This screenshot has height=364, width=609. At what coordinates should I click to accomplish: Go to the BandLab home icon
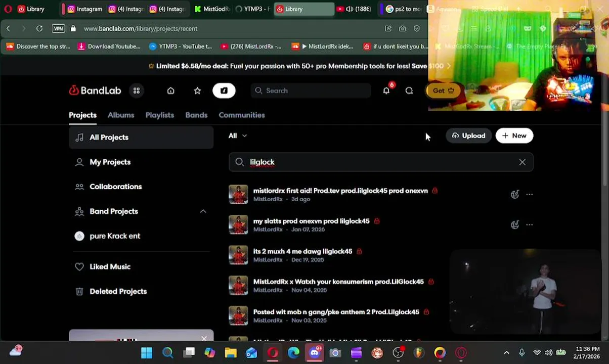170,90
